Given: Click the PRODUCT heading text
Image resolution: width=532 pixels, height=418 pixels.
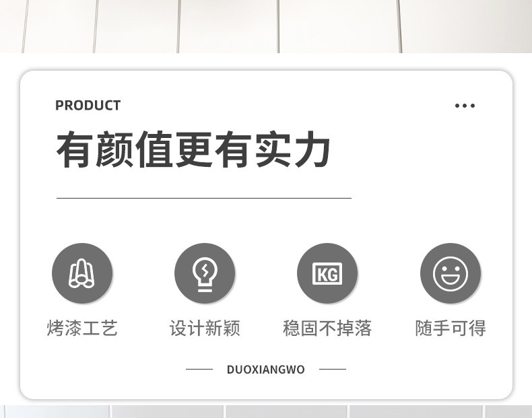Looking at the screenshot, I should [88, 106].
